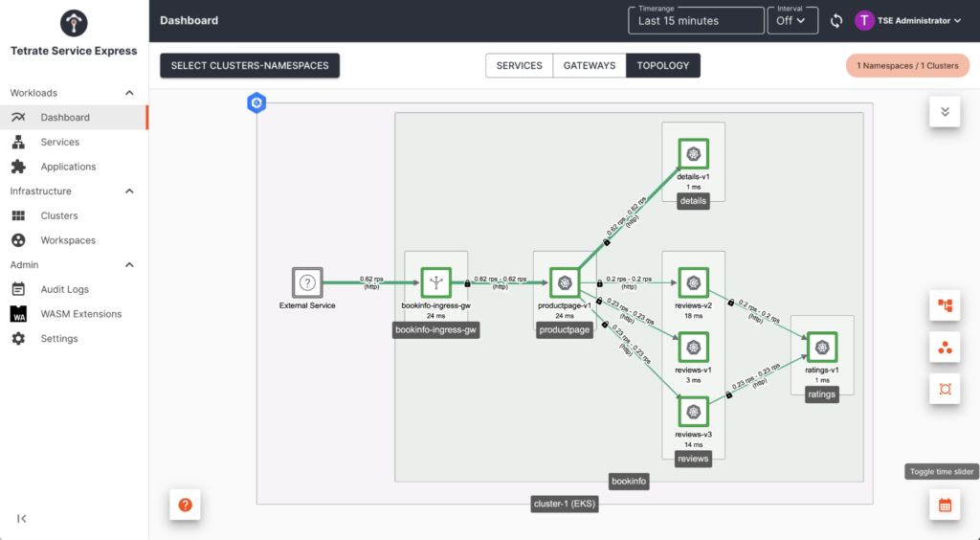This screenshot has height=540, width=980.
Task: Select the ratings-v1 node
Action: point(821,347)
